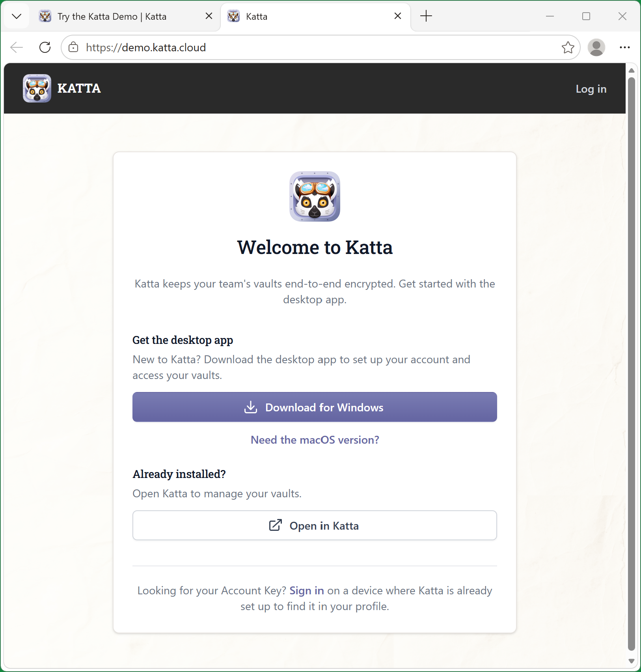
Task: Click the KATTA brand name in header
Action: [79, 88]
